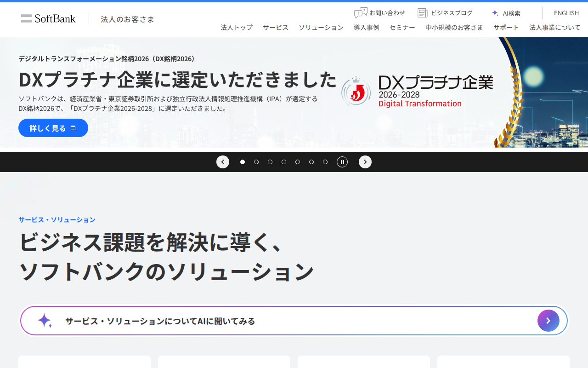This screenshot has height=368, width=588.
Task: Click the ビジネスブログ link text
Action: (452, 13)
